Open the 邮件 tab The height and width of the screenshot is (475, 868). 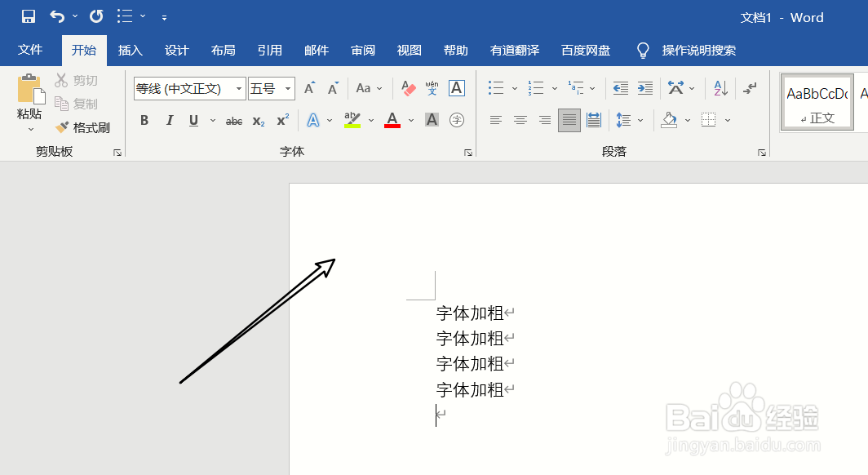316,51
